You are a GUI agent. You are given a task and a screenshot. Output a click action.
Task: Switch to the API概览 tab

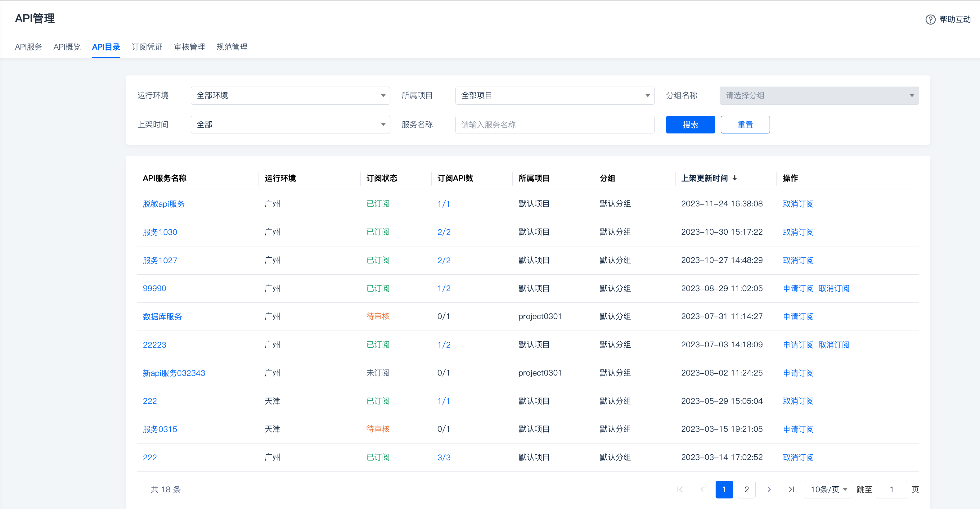(x=67, y=47)
